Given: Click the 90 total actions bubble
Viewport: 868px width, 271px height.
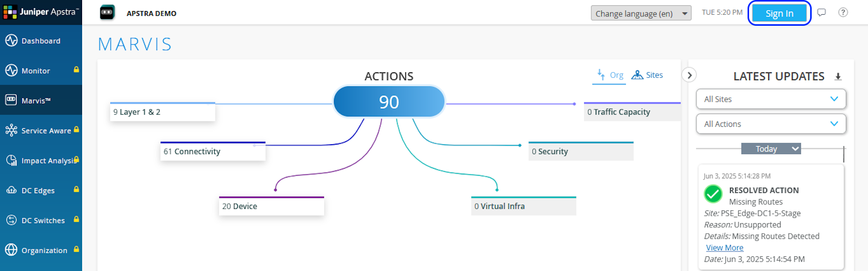Looking at the screenshot, I should [x=389, y=102].
